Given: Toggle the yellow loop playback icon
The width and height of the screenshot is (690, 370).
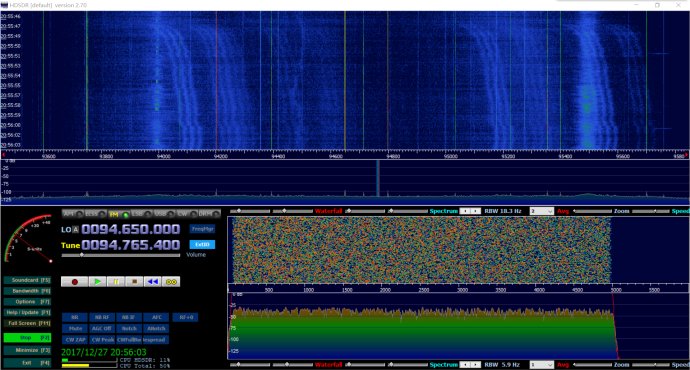Looking at the screenshot, I should pos(171,282).
